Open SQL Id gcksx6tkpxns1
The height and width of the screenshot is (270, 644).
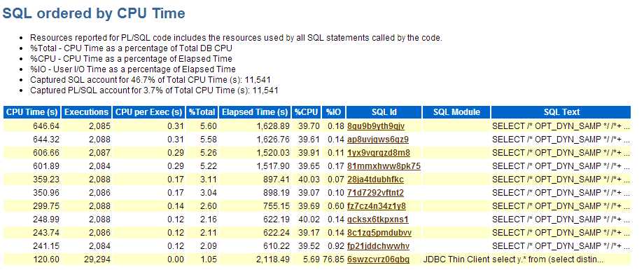(x=377, y=220)
